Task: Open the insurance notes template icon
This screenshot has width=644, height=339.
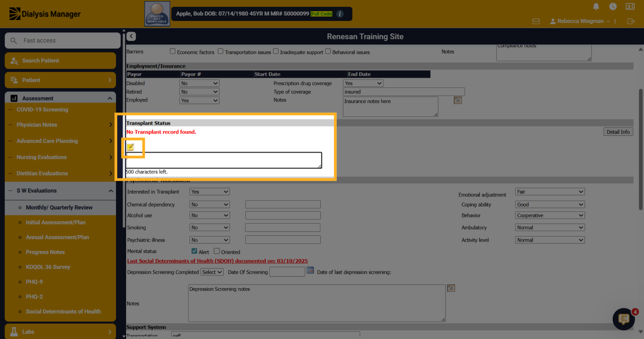Action: tap(458, 100)
